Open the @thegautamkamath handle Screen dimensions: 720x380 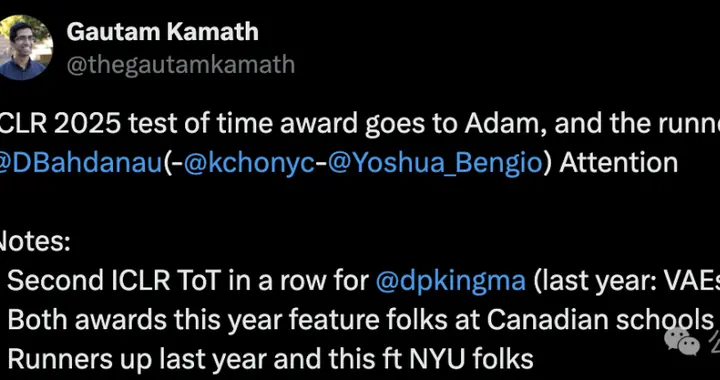[180, 65]
